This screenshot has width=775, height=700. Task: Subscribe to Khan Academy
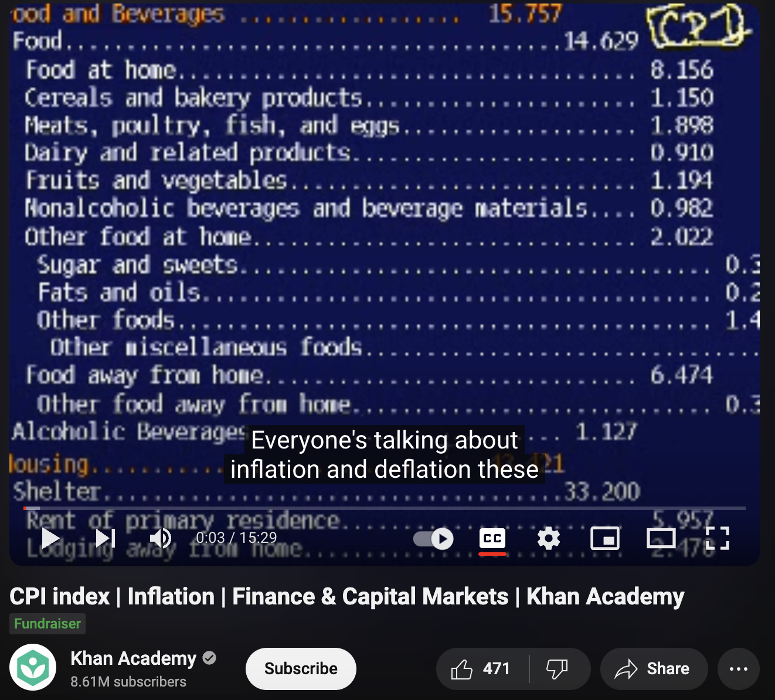300,668
